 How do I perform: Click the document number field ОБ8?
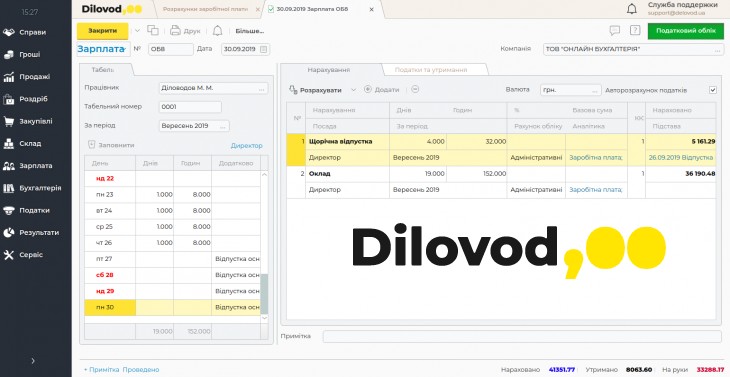click(x=170, y=49)
